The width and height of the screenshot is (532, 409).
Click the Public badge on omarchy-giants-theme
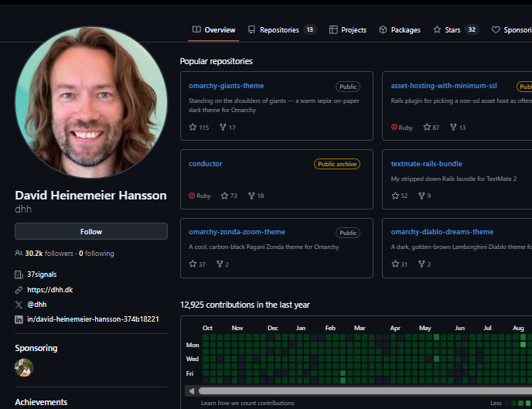[348, 87]
